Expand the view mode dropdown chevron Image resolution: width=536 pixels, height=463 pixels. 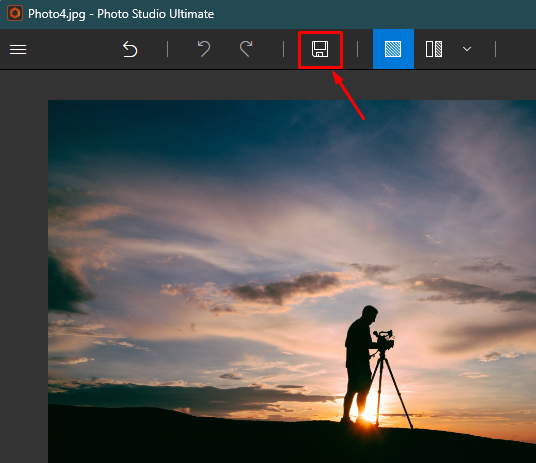tap(467, 49)
